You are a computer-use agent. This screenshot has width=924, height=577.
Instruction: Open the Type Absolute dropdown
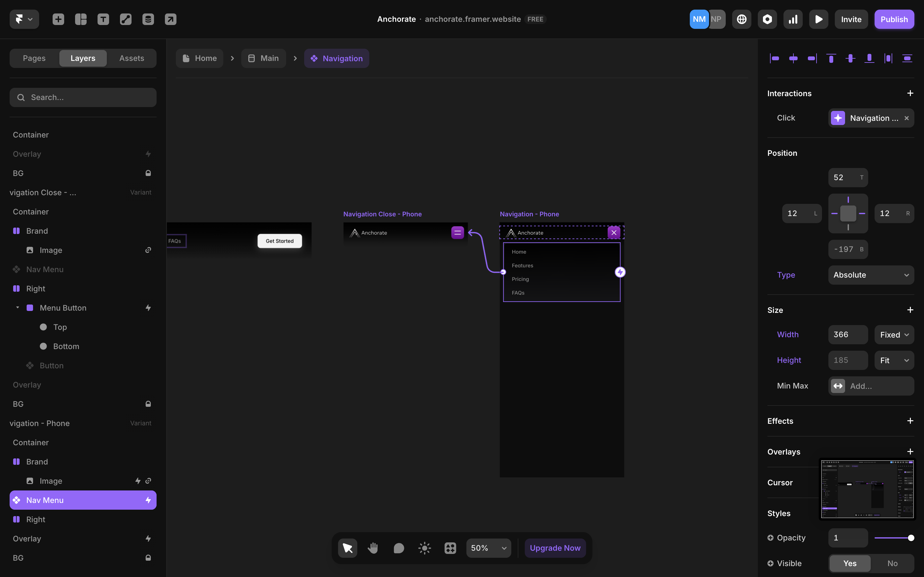point(871,275)
